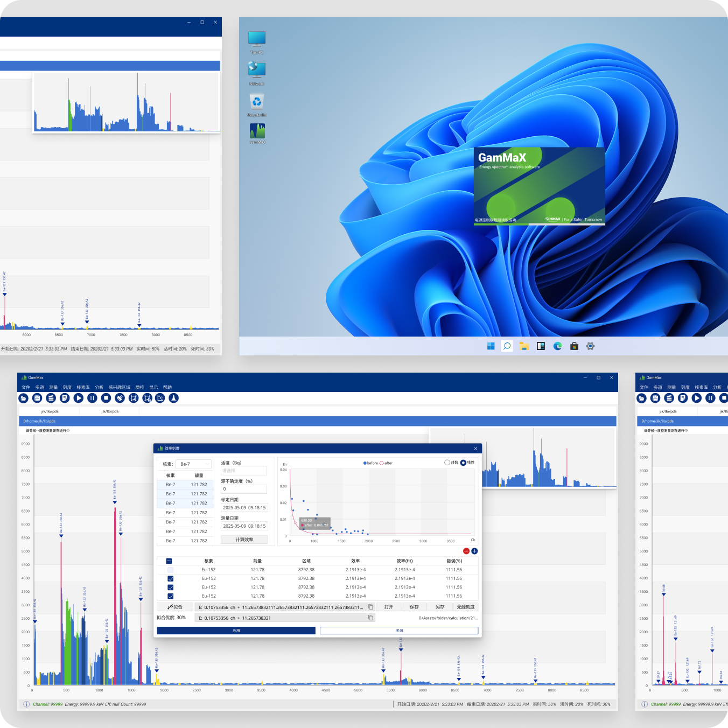
Task: Open the 感兴趣区域 menu
Action: tap(119, 387)
